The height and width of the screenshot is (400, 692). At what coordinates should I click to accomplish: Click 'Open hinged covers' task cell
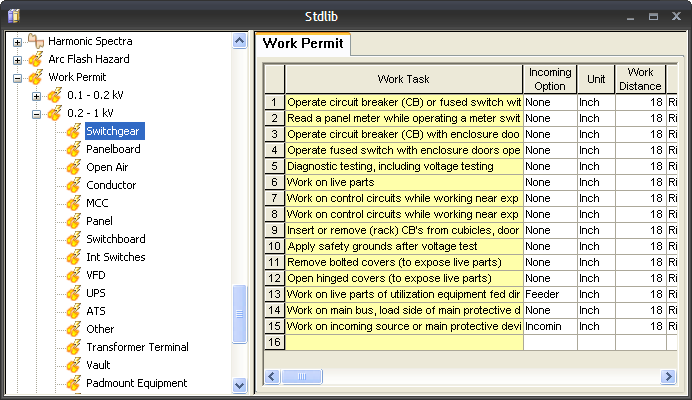[404, 278]
